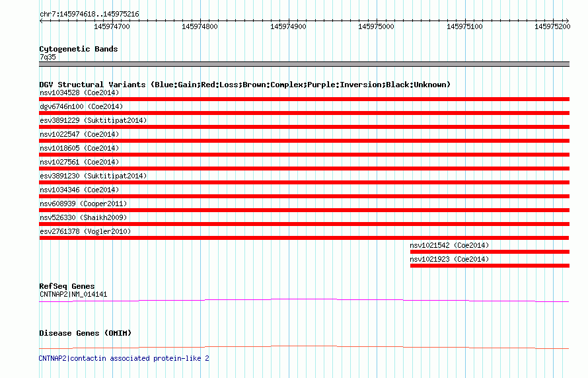The image size is (588, 378).
Task: Select the nsv1021923 (Coe2014) variant bar
Action: point(490,266)
